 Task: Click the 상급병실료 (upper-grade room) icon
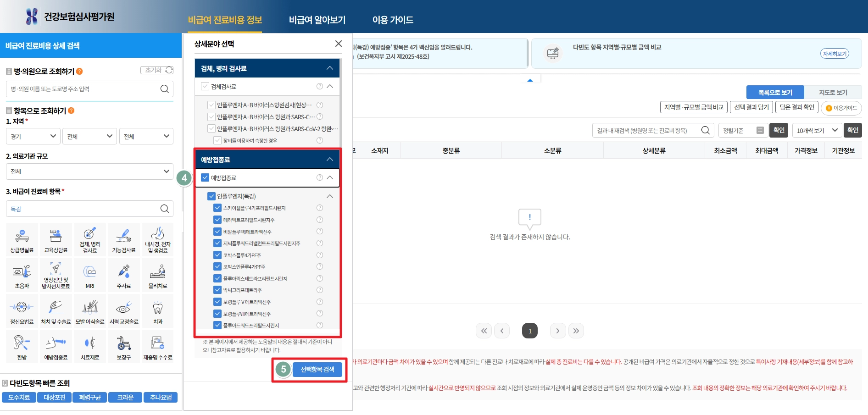21,238
